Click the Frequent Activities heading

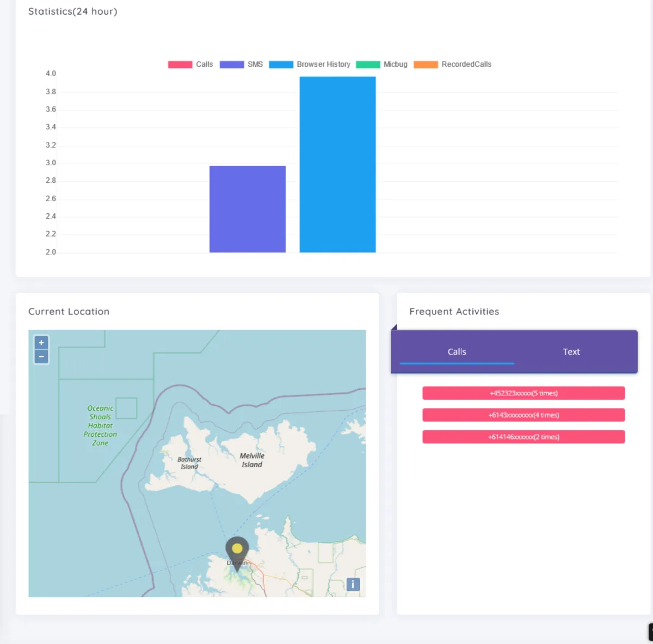point(454,312)
